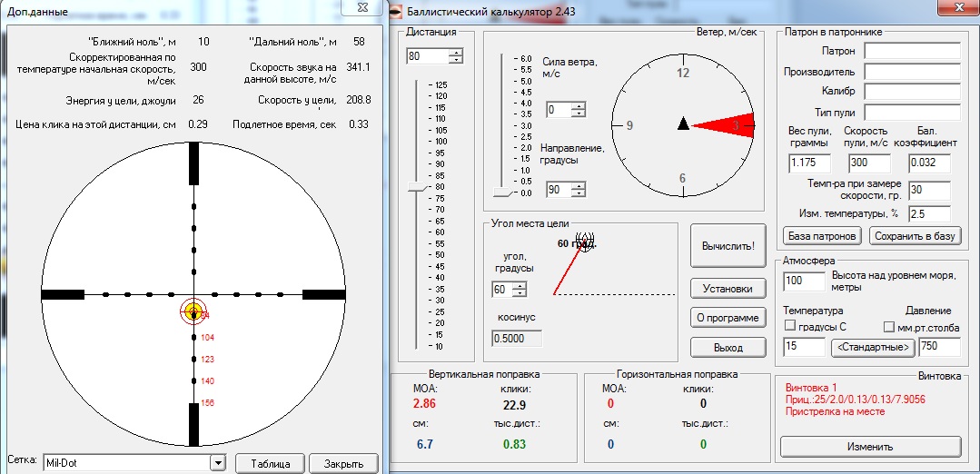
Task: Enable the градусы С temperature checkbox
Action: point(789,327)
